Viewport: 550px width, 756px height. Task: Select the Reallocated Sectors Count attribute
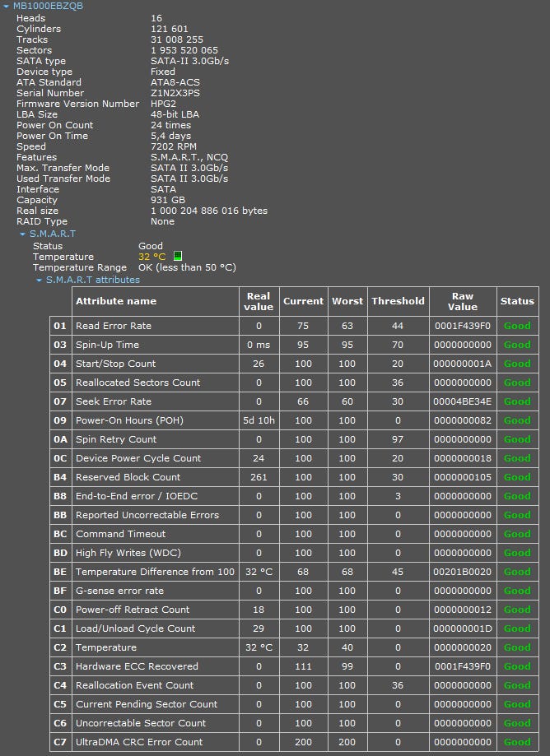(137, 383)
